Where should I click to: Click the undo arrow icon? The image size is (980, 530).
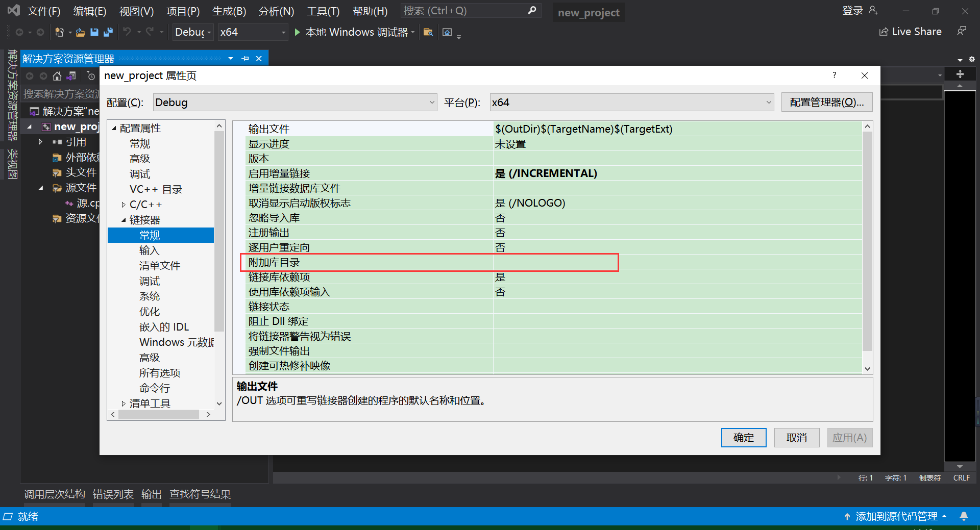tap(127, 32)
